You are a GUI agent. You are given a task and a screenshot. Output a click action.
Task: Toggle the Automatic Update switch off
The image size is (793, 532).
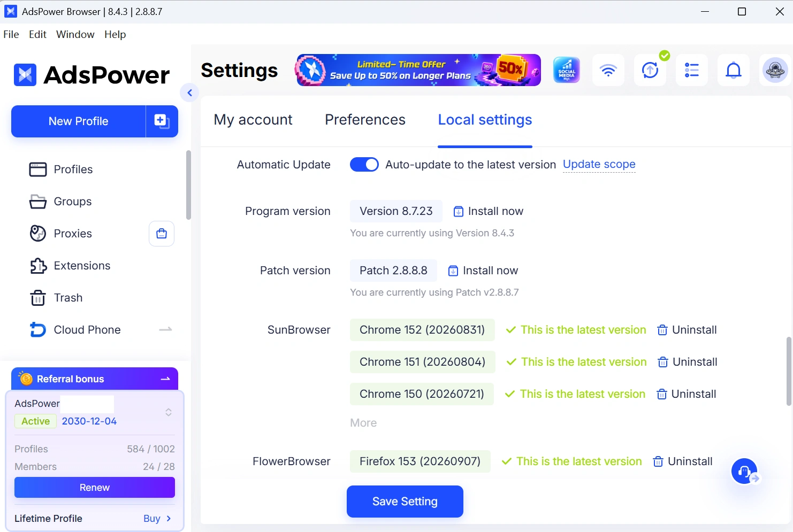pos(364,165)
